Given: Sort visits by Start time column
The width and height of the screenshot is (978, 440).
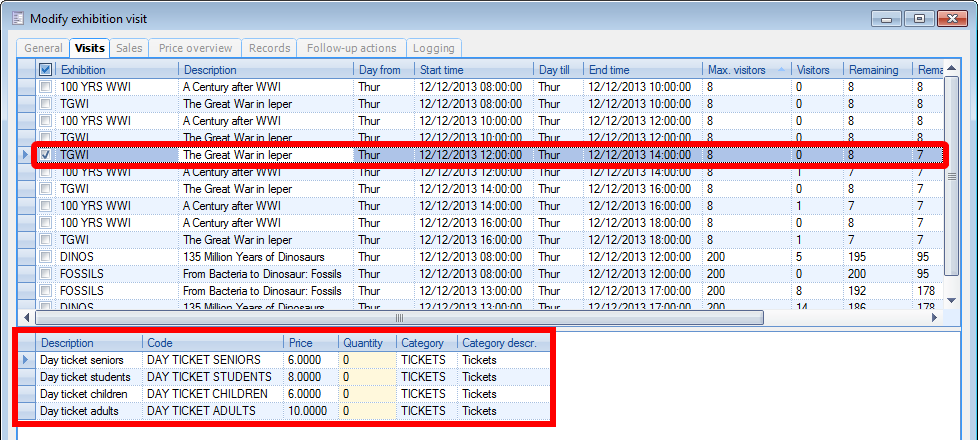Looking at the screenshot, I should (x=473, y=70).
